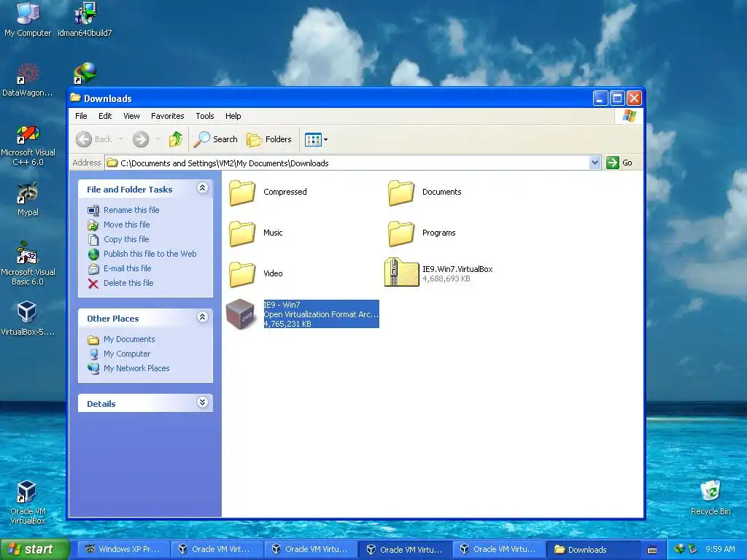Go to My Network Places
The height and width of the screenshot is (560, 747).
(136, 368)
